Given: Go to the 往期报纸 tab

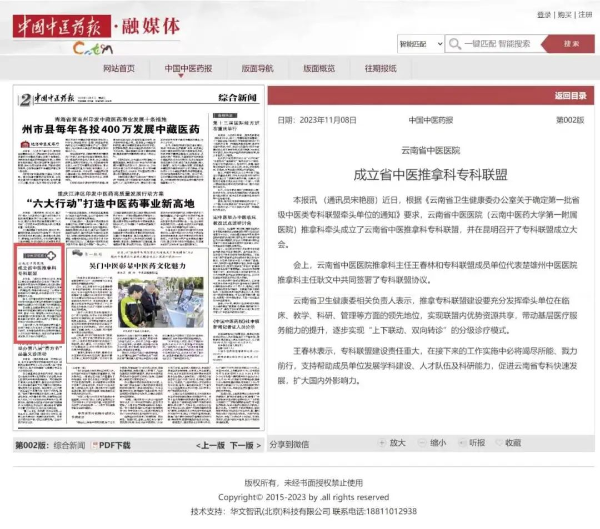Looking at the screenshot, I should coord(380,69).
